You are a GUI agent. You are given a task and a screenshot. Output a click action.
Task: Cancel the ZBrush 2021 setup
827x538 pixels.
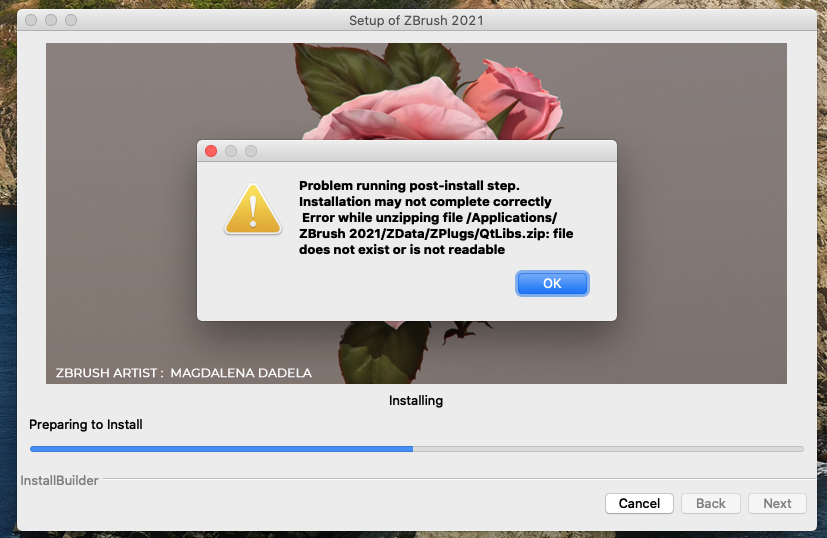point(639,503)
